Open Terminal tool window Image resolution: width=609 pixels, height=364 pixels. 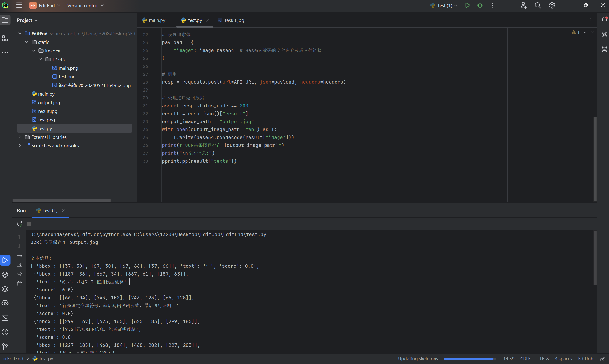5,318
